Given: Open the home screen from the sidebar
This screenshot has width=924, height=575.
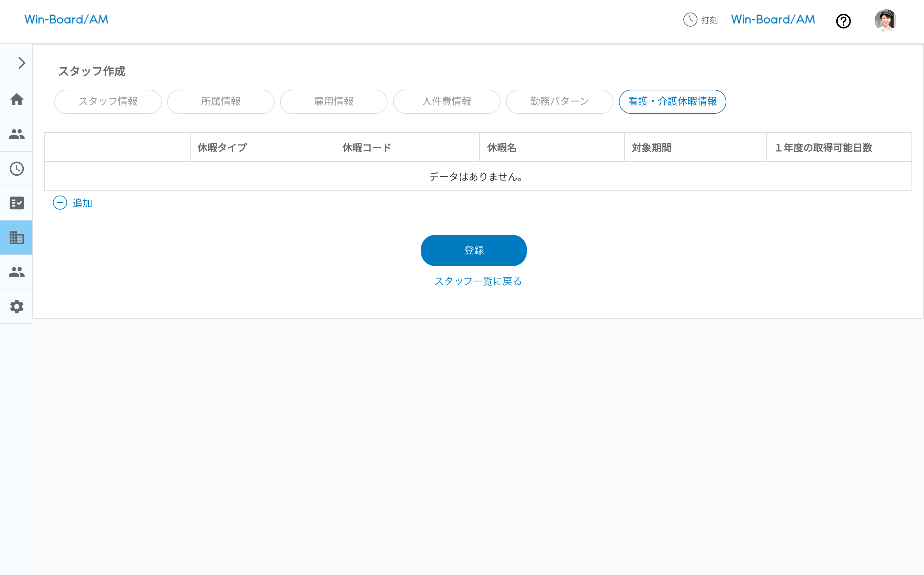Looking at the screenshot, I should click(x=16, y=100).
